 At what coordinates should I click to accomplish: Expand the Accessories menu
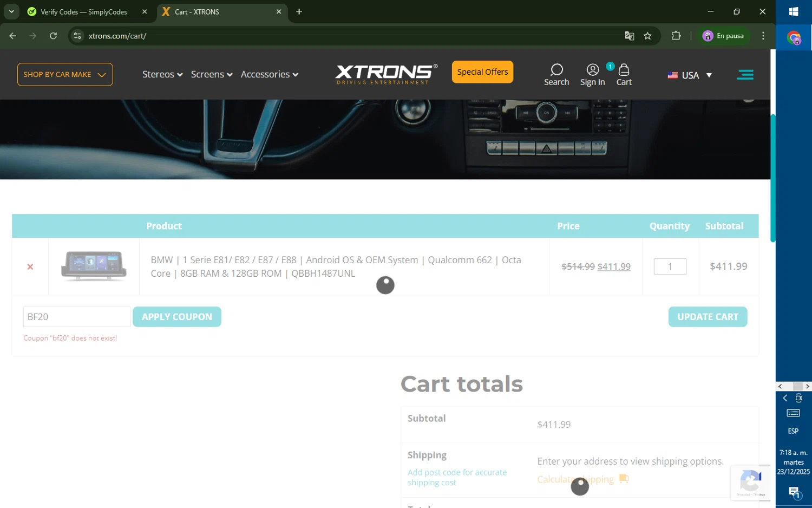pyautogui.click(x=270, y=74)
